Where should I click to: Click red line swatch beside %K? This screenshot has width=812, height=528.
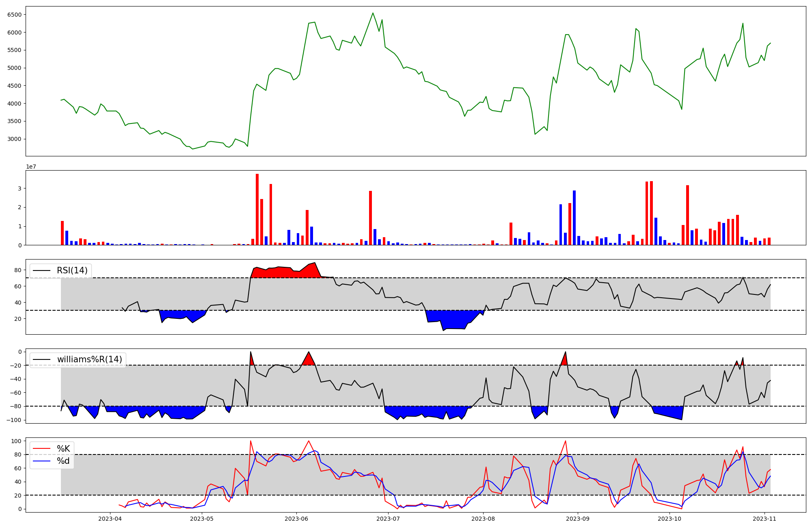point(41,449)
